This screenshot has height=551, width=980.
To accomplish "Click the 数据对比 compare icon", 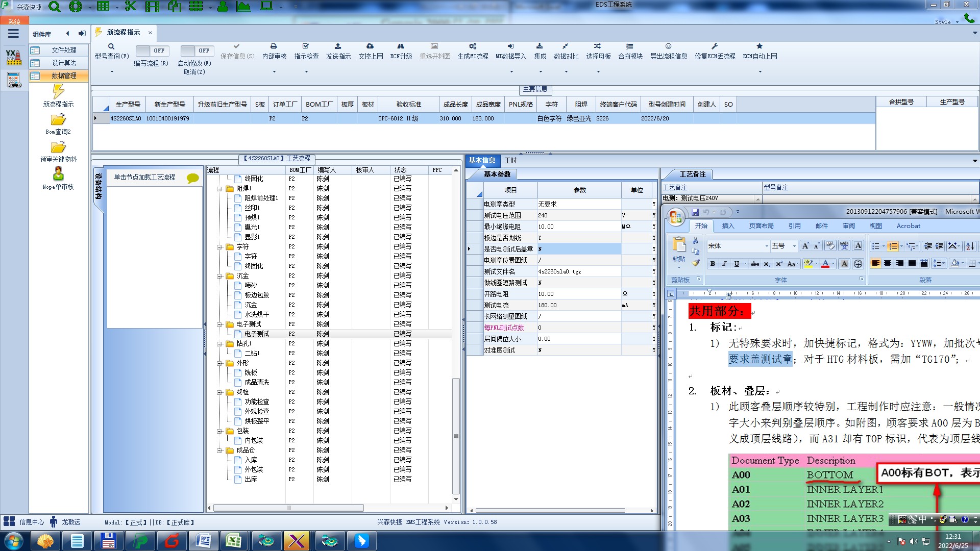I will 566,46.
